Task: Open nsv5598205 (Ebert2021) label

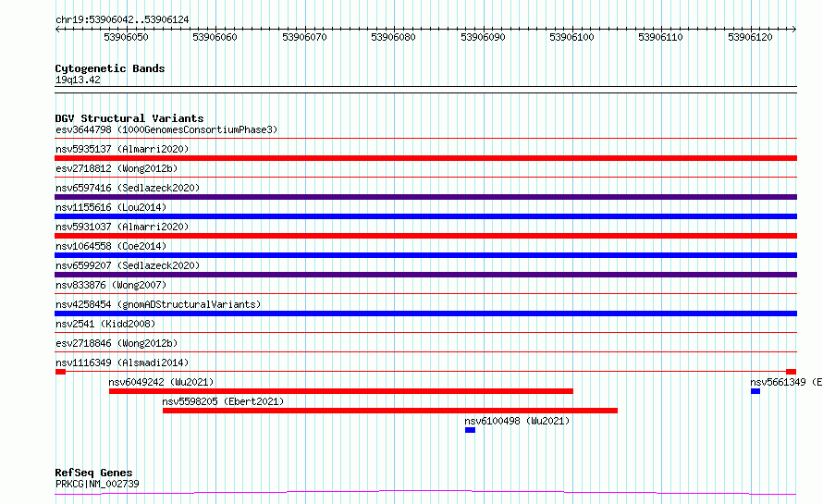Action: pyautogui.click(x=223, y=401)
